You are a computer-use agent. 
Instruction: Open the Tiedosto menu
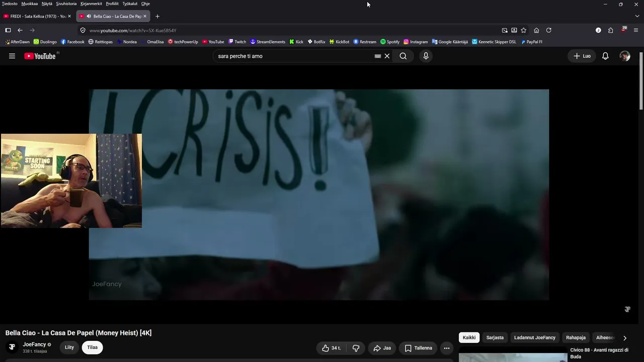click(10, 4)
